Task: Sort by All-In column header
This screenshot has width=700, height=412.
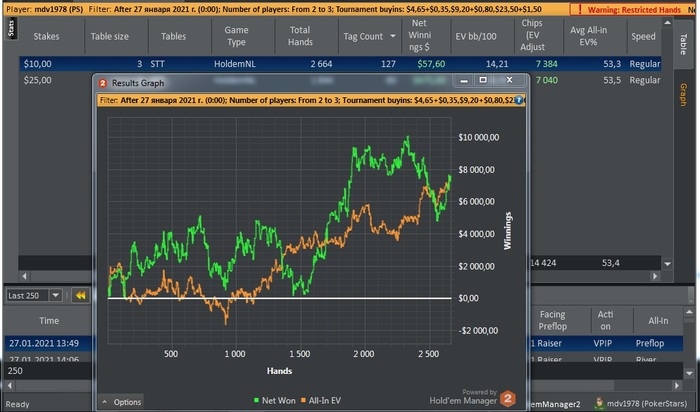Action: click(658, 320)
